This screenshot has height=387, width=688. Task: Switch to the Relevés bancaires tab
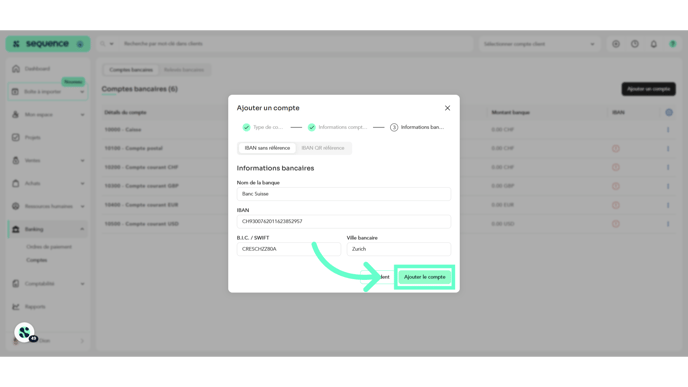point(184,70)
